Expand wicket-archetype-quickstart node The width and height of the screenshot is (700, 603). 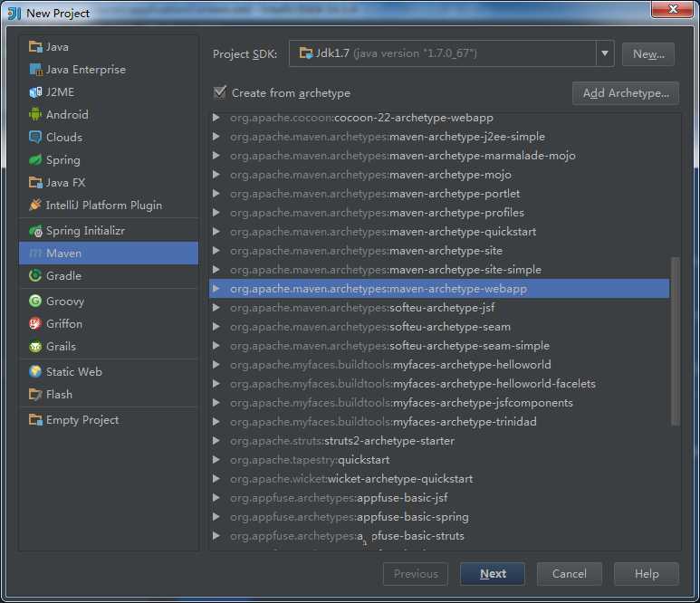[216, 478]
